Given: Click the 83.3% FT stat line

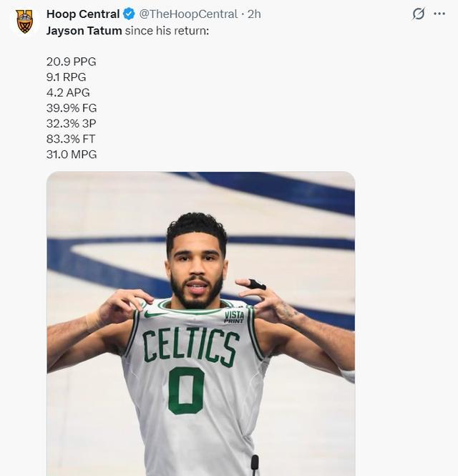Looking at the screenshot, I should 71,139.
